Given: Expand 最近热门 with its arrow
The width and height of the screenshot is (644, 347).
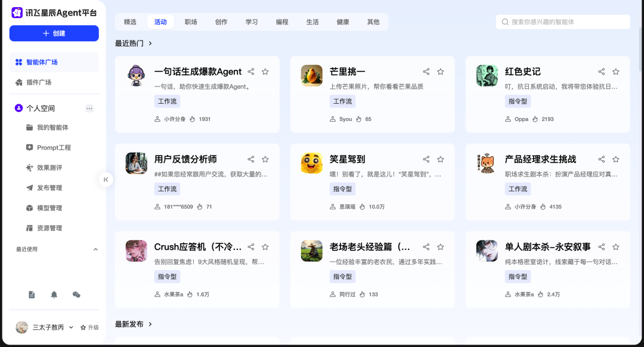Looking at the screenshot, I should click(x=151, y=43).
